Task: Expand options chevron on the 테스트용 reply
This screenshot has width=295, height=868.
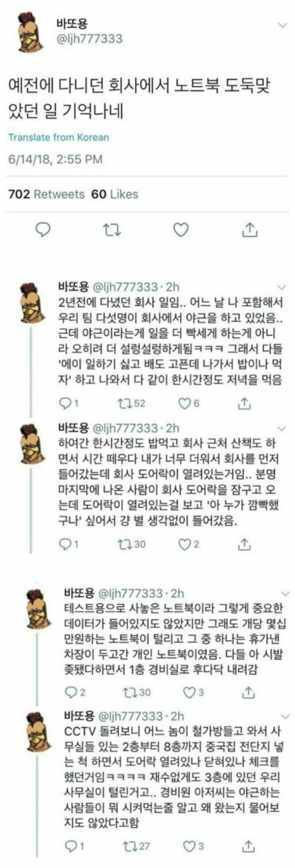Action: (285, 593)
